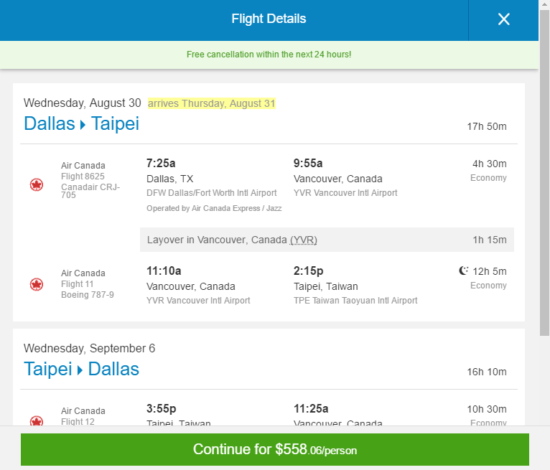Click Air Canada logo for Flight 11
Viewport: 550px width, 470px height.
(x=36, y=284)
